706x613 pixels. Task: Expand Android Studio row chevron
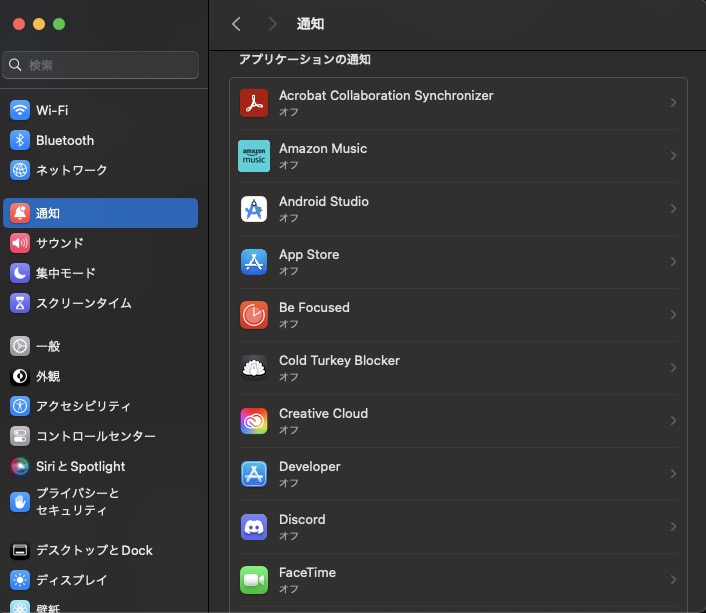coord(673,209)
